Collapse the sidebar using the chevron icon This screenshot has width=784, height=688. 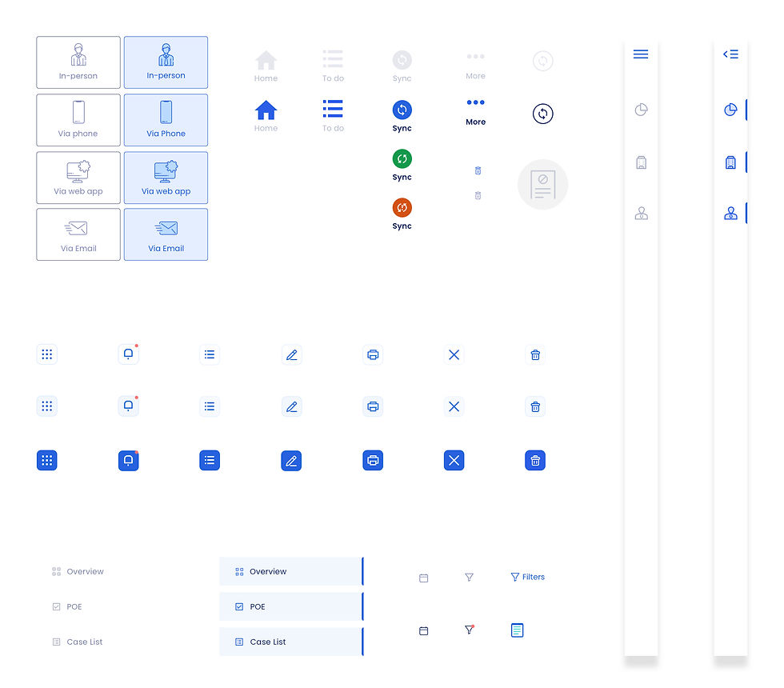click(729, 54)
